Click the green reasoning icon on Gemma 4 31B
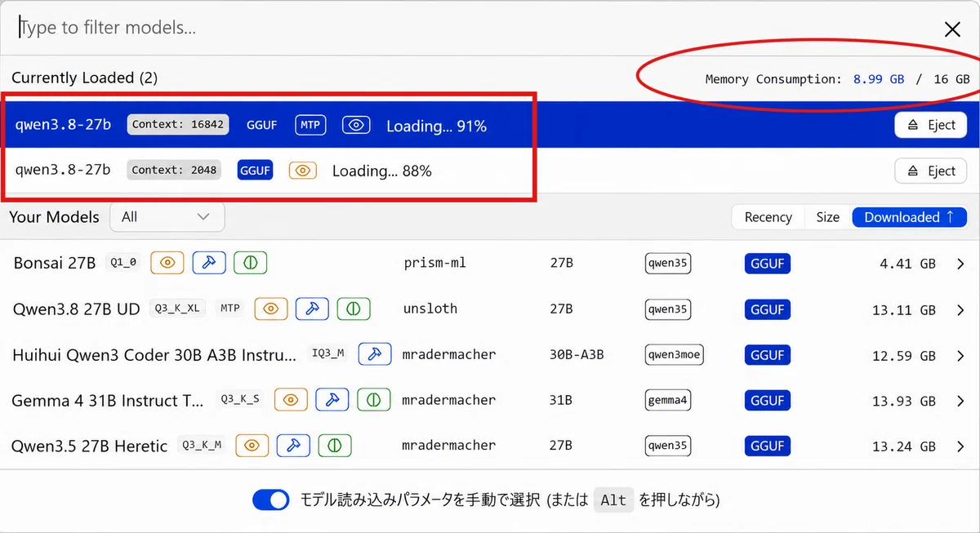This screenshot has width=980, height=533. pos(373,400)
